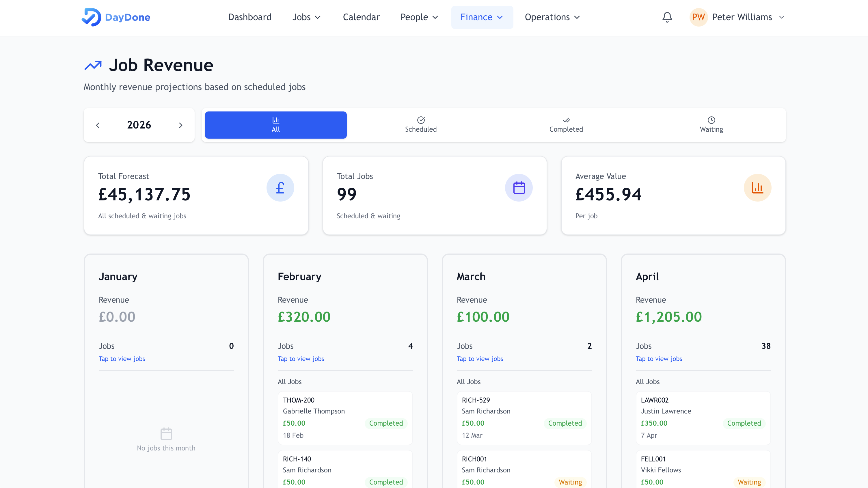The width and height of the screenshot is (868, 488).
Task: Click the April heading
Action: pos(647,276)
